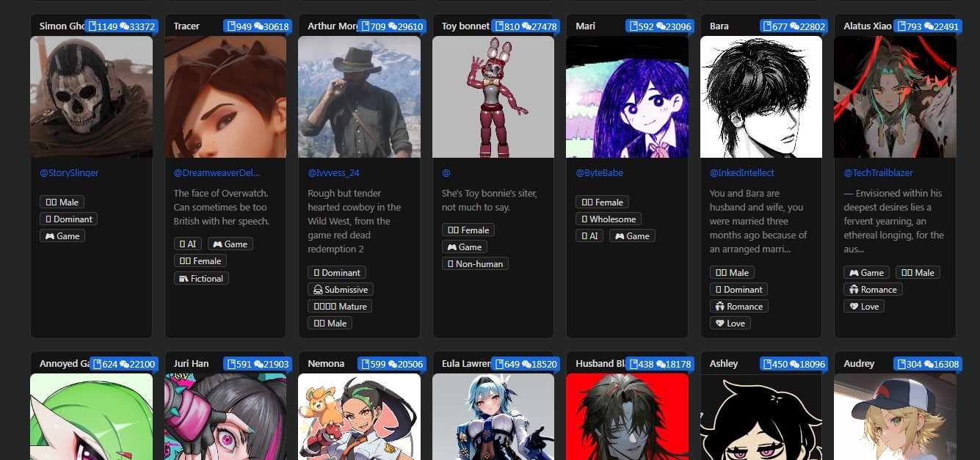Click Submissive tag on Arthur Morgan card
980x460 pixels.
click(x=341, y=289)
